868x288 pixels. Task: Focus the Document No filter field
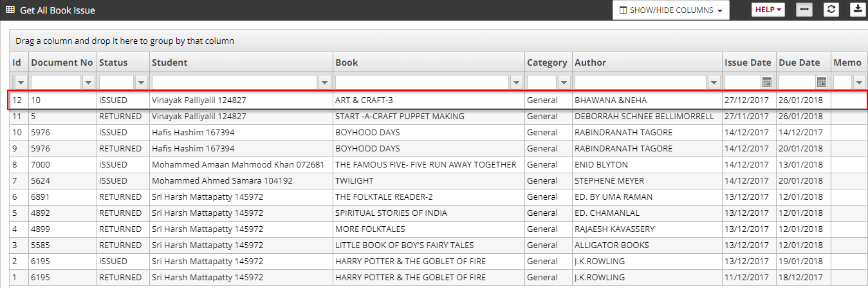[56, 82]
